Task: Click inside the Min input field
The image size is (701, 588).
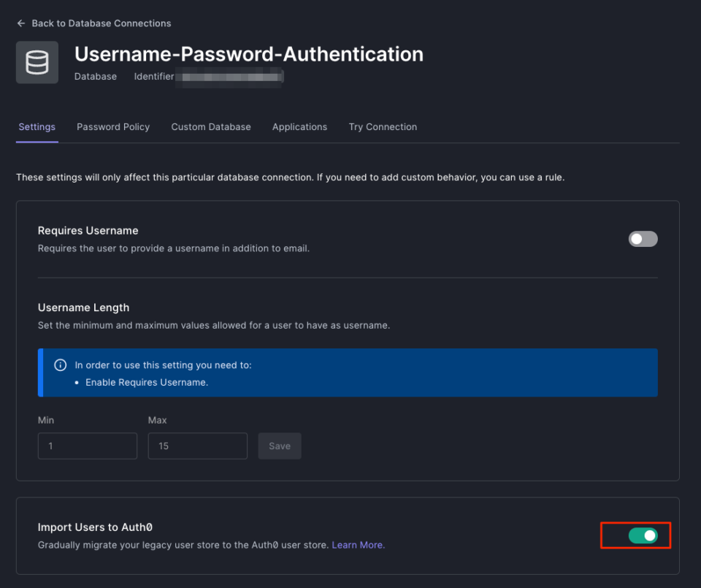Action: [x=87, y=446]
